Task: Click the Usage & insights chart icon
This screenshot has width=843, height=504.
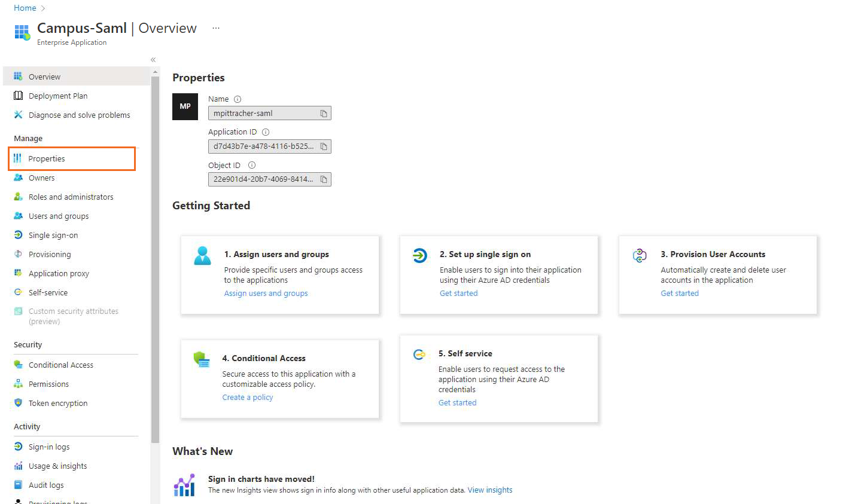Action: click(18, 466)
